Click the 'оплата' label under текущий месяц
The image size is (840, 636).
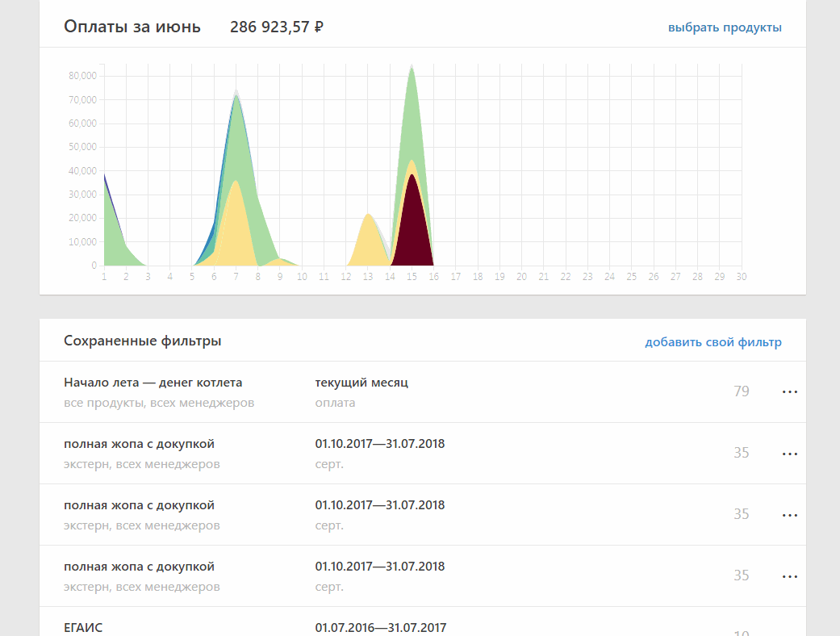335,403
